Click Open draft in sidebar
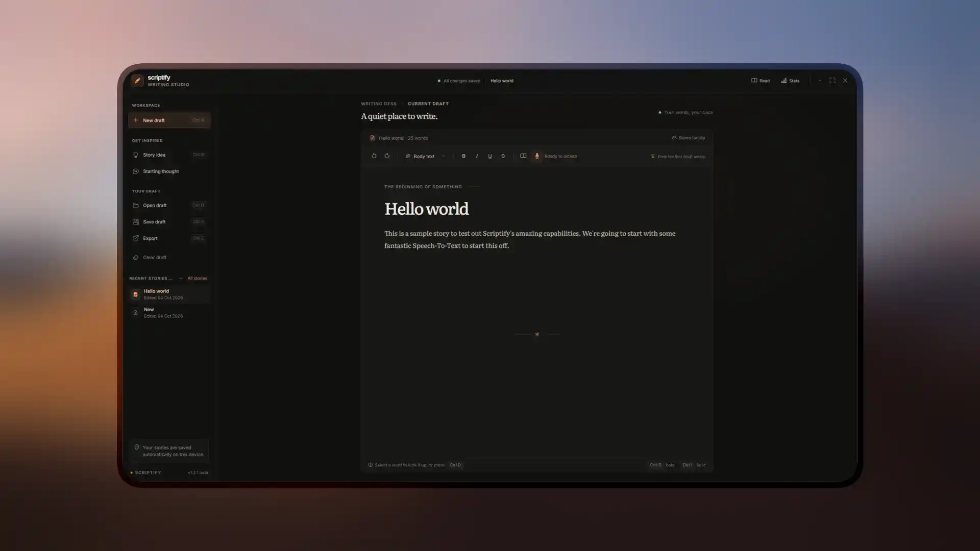980x551 pixels. tap(169, 205)
